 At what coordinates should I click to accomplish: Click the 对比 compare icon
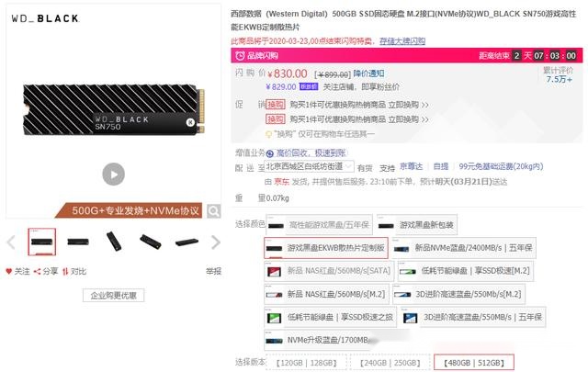(x=65, y=271)
